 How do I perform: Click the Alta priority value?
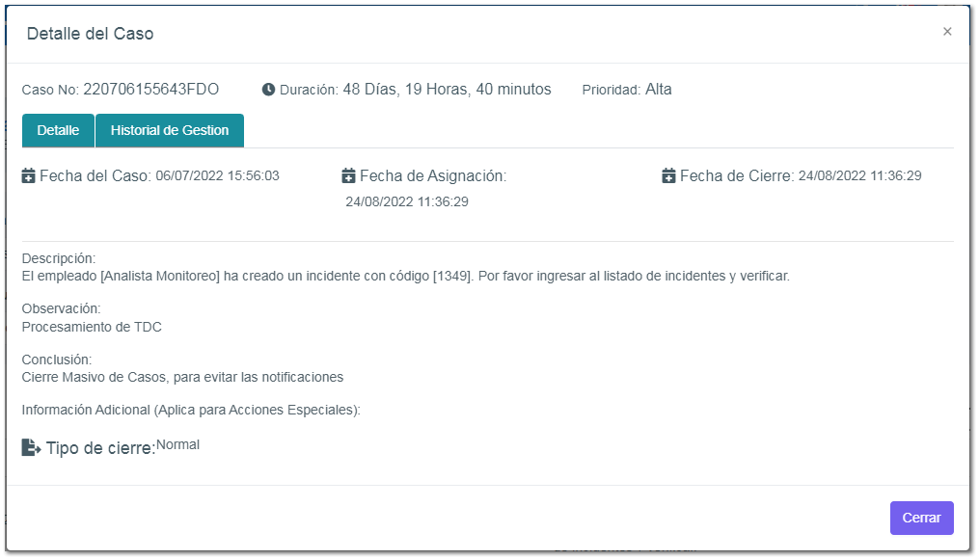click(659, 90)
